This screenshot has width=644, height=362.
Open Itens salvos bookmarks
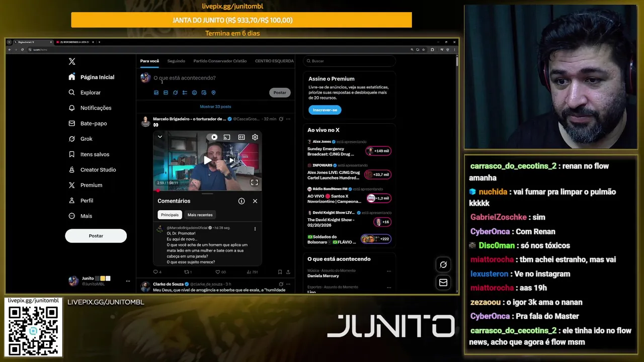89,154
